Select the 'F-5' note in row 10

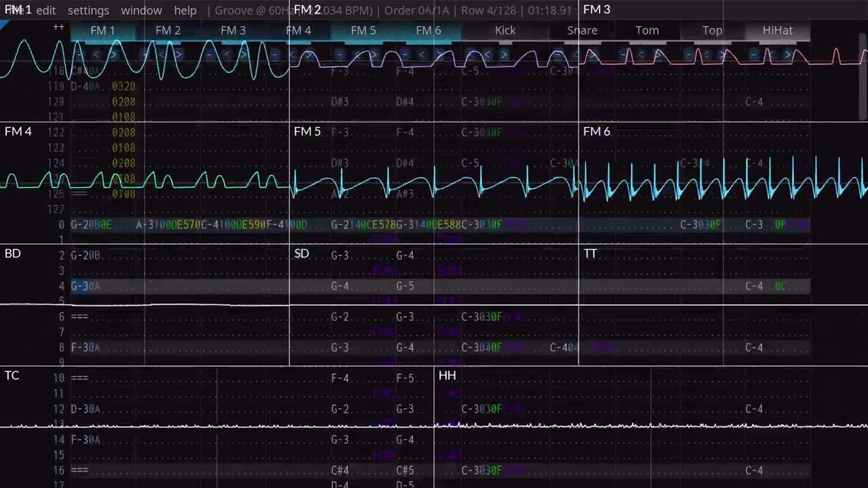[x=405, y=378]
